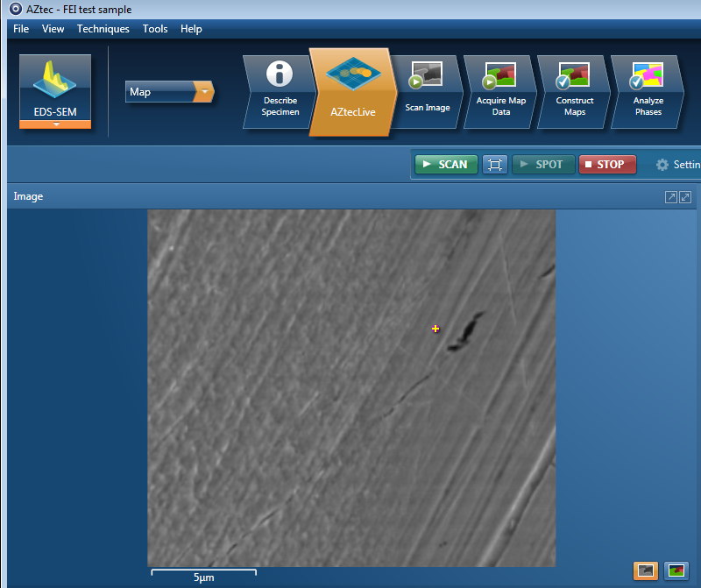Image resolution: width=701 pixels, height=588 pixels.
Task: Open the File menu
Action: click(21, 29)
